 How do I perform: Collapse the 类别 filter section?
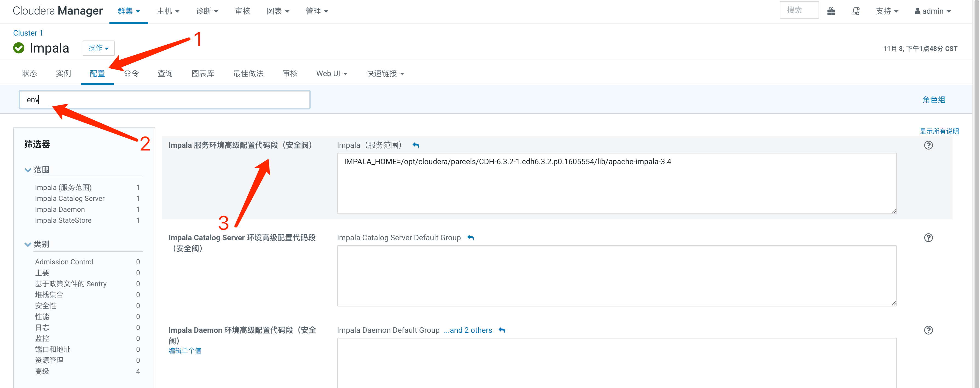point(27,244)
